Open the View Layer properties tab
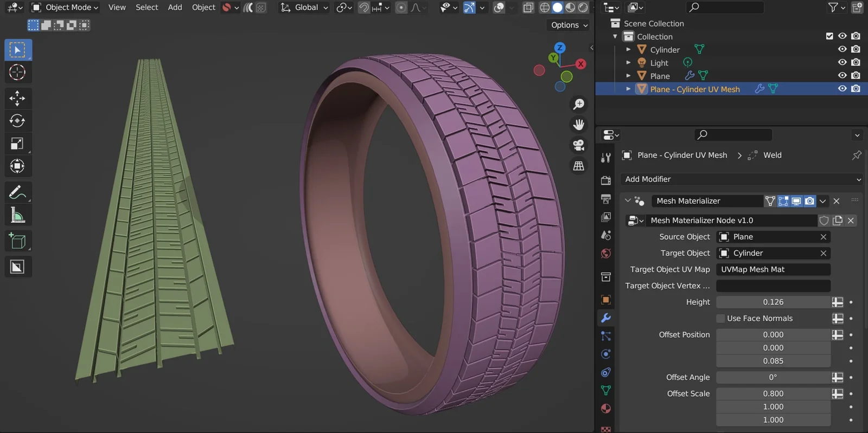Screen dimensions: 868x433 coord(606,217)
